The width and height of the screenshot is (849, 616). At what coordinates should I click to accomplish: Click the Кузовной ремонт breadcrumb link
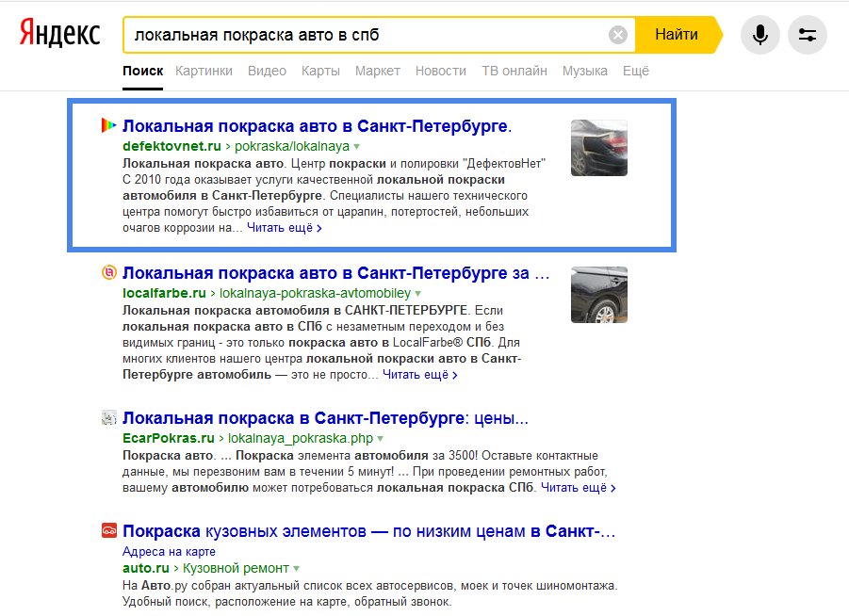[237, 568]
